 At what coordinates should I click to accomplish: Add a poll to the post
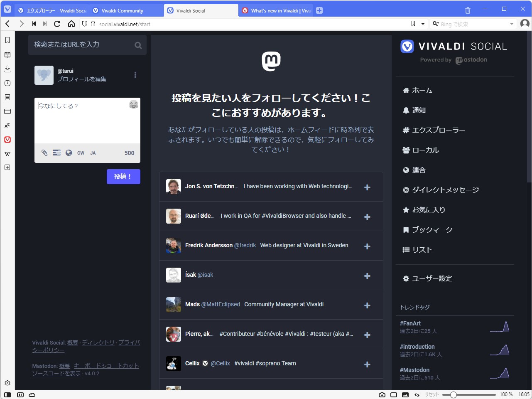(x=56, y=153)
